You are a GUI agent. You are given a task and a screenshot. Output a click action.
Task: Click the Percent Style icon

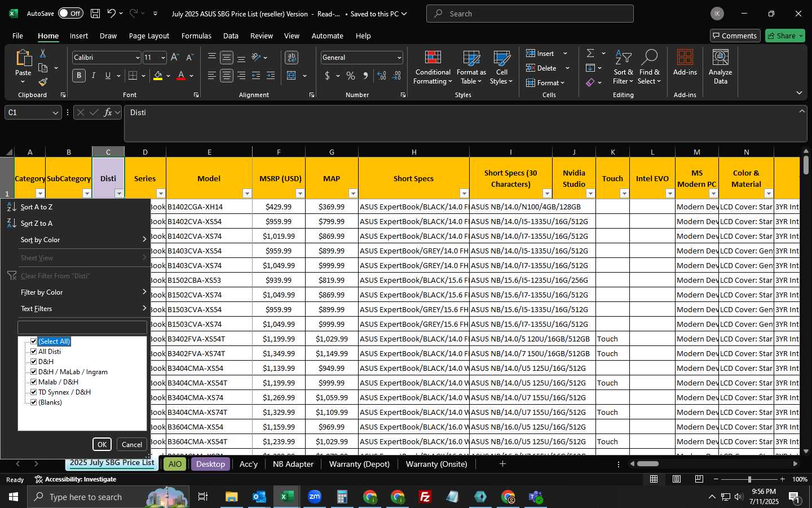[x=351, y=76]
